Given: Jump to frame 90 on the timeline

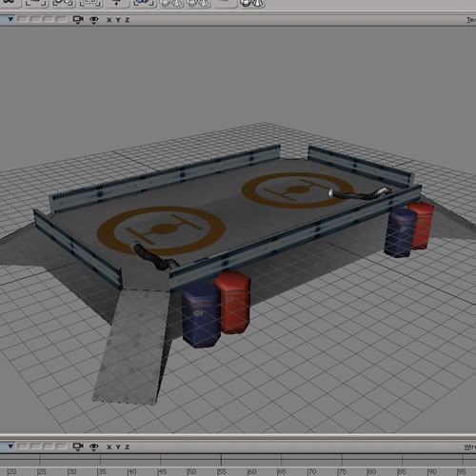Looking at the screenshot, I should coord(432,471).
